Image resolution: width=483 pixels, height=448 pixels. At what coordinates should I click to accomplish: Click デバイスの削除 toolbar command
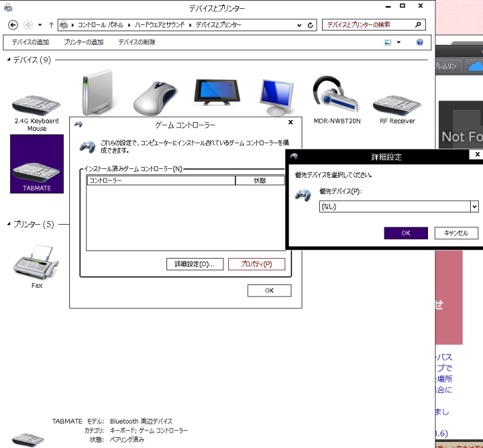[137, 42]
